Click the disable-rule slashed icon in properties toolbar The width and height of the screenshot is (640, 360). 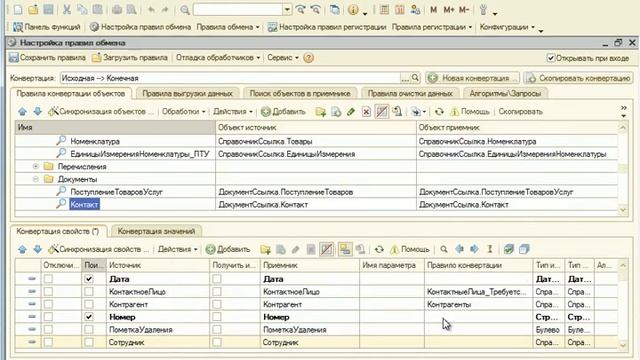[327, 249]
